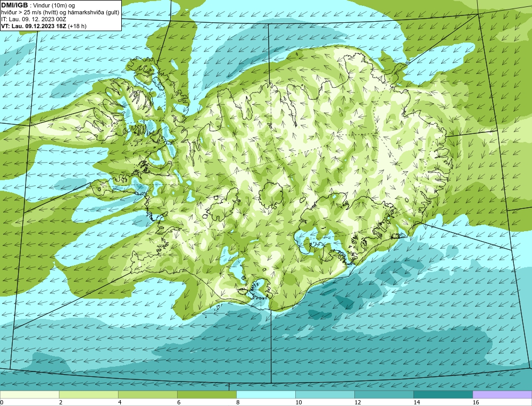Click the olive green 6–8 legend swatch
This screenshot has height=406, width=532.
[206, 394]
